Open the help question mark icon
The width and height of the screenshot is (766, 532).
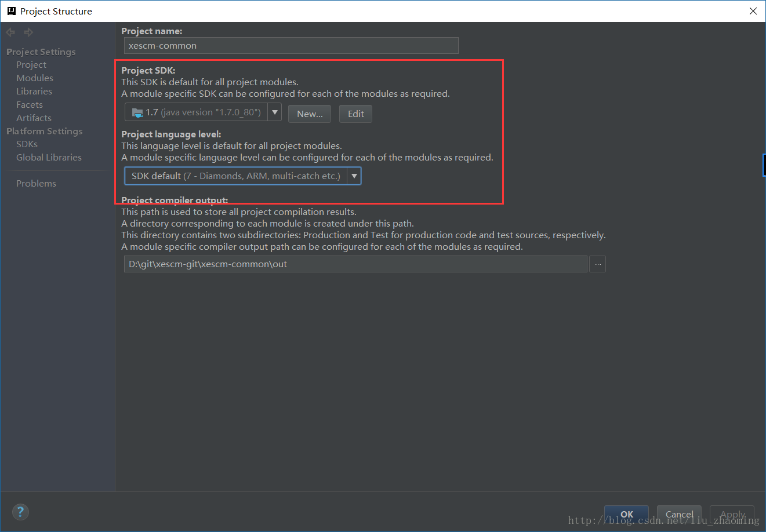click(x=20, y=512)
